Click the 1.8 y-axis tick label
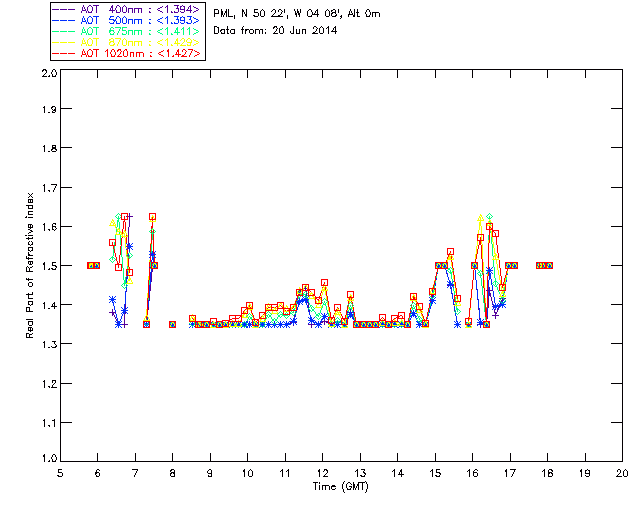The height and width of the screenshot is (512, 640). click(49, 148)
